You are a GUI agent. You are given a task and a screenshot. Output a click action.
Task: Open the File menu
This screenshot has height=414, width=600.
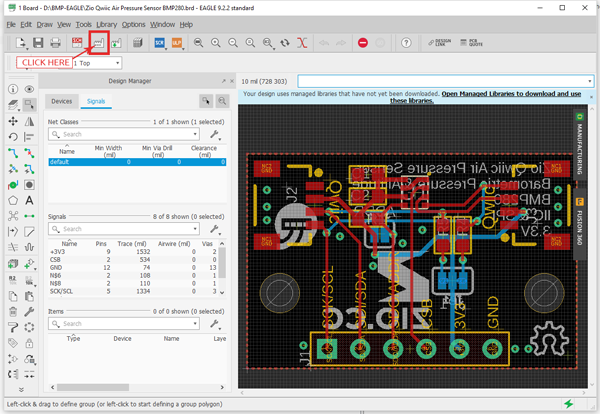(x=11, y=24)
